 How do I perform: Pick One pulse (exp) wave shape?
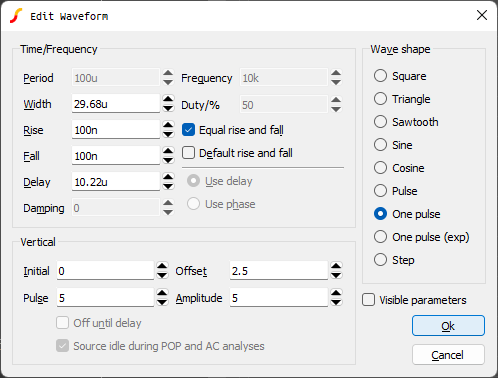[x=380, y=237]
